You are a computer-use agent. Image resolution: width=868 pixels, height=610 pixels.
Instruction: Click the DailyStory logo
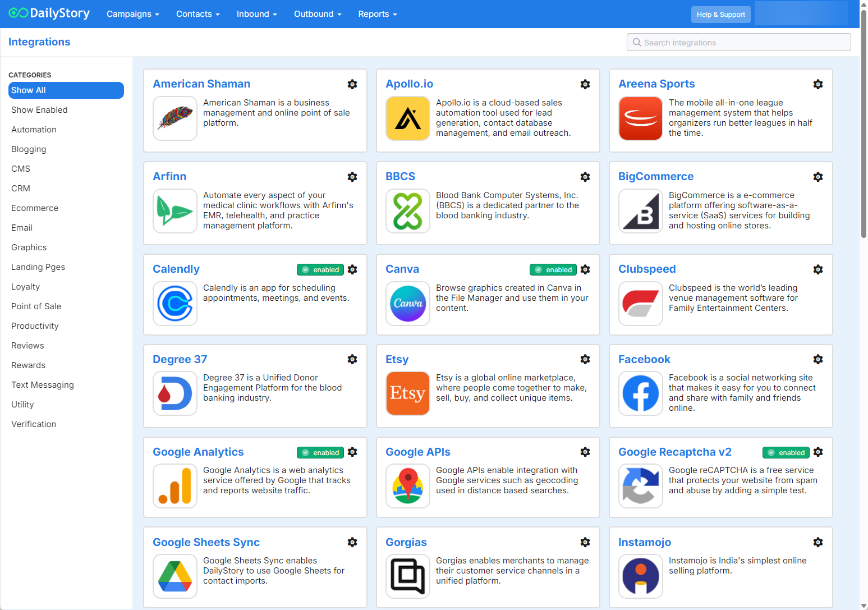[x=49, y=13]
